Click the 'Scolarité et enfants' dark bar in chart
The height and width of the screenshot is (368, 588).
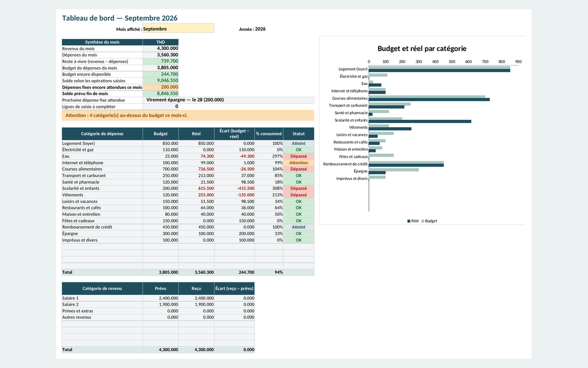coord(420,121)
